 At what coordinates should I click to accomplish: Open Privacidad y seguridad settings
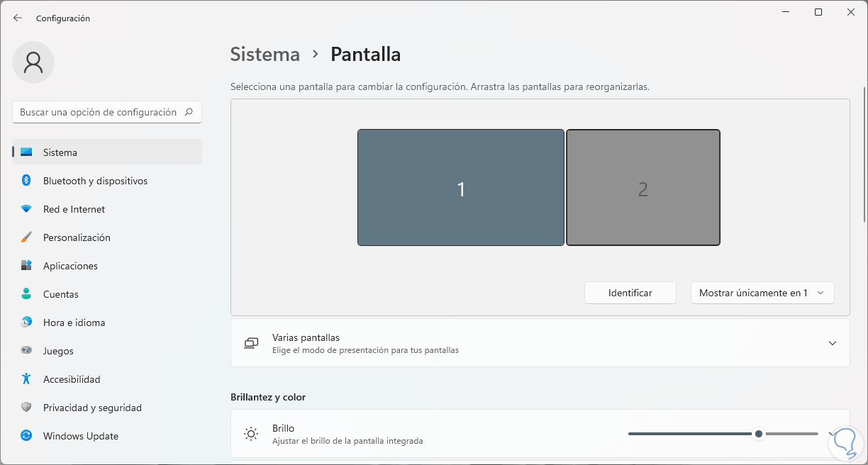(x=92, y=408)
